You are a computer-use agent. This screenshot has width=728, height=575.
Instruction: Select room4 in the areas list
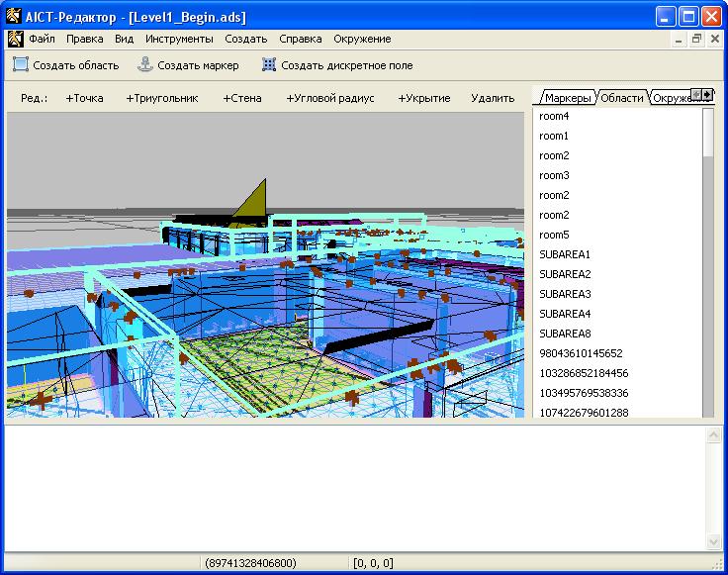[554, 117]
